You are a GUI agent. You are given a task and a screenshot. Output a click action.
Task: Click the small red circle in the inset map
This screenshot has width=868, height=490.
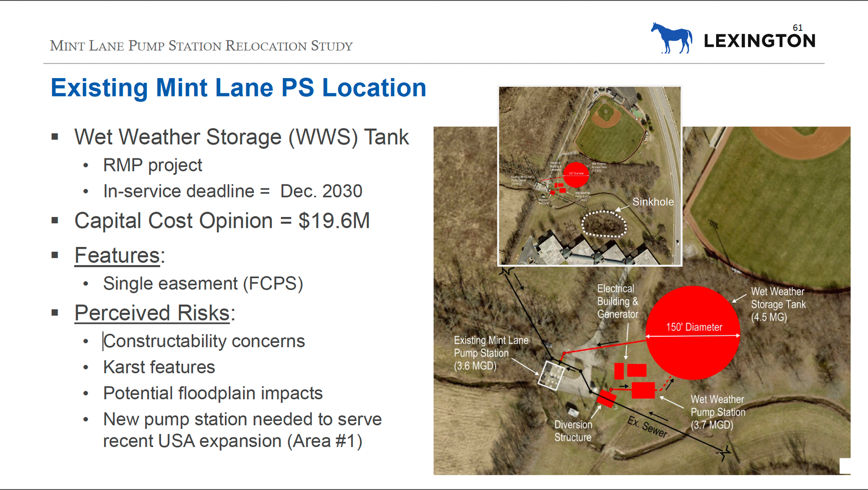(x=575, y=175)
